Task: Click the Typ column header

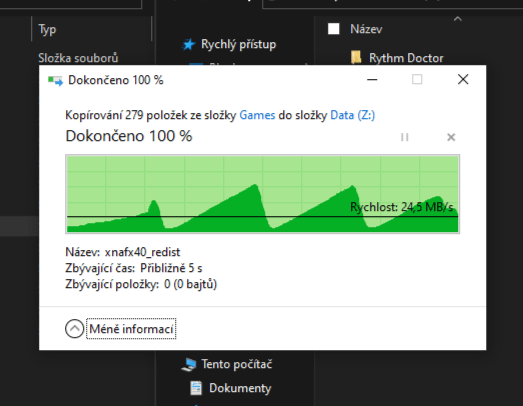Action: coord(47,29)
